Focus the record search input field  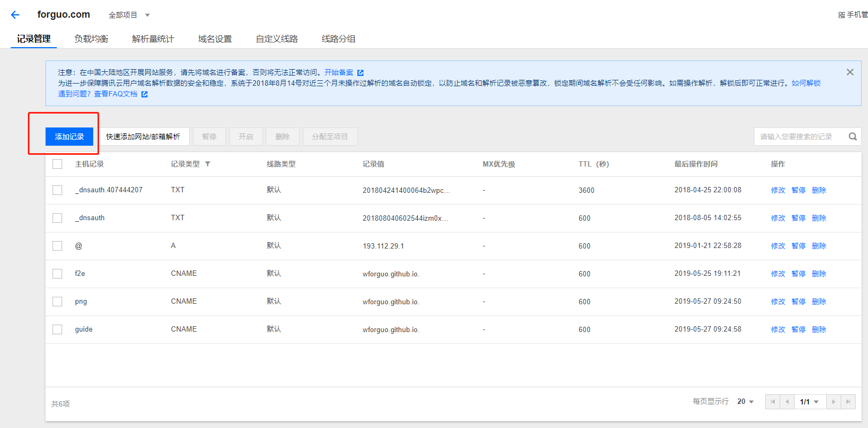(x=800, y=137)
